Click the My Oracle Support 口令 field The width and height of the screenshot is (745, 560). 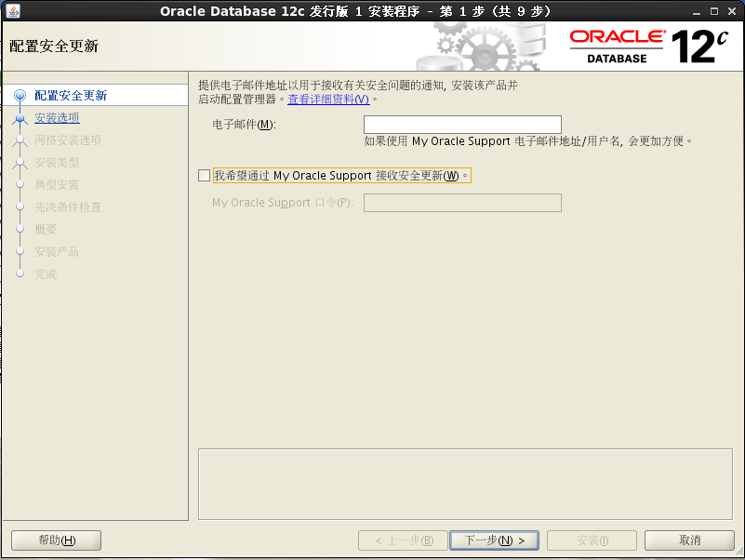[x=462, y=203]
